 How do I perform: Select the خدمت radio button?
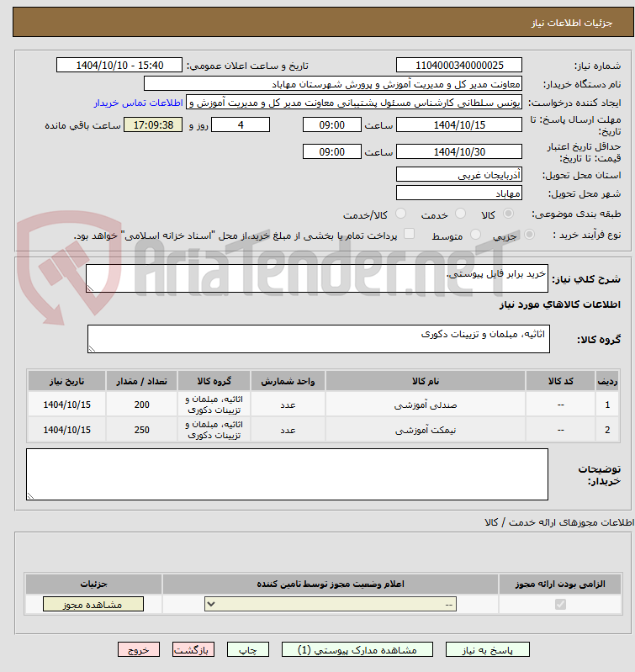click(461, 214)
